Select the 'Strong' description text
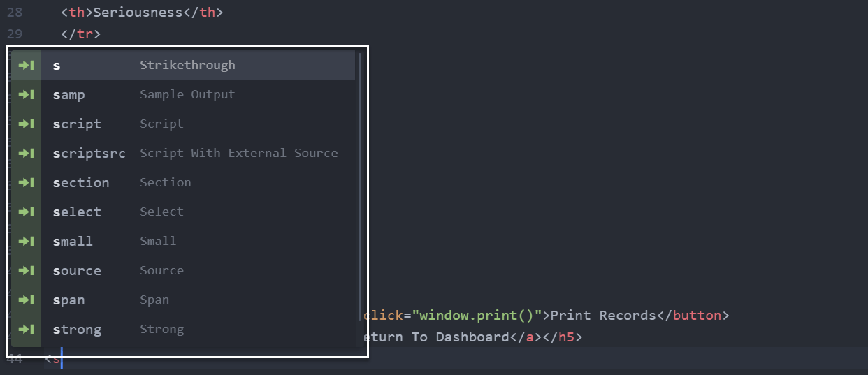Viewport: 868px width, 375px height. point(161,329)
